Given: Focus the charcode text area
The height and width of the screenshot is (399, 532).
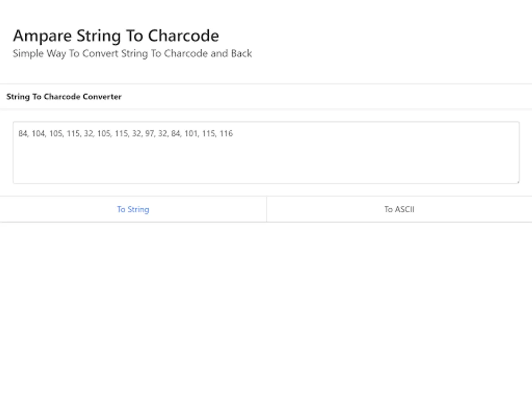Looking at the screenshot, I should click(x=266, y=153).
